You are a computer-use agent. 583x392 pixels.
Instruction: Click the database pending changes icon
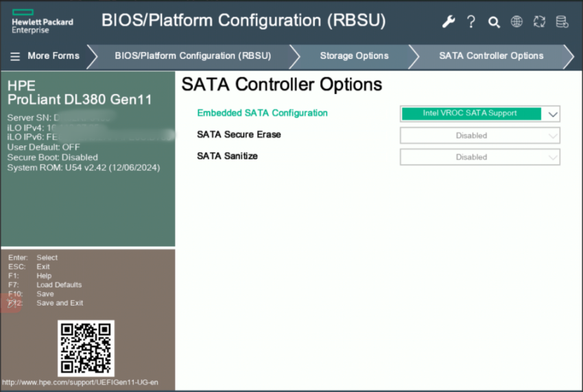pyautogui.click(x=562, y=21)
